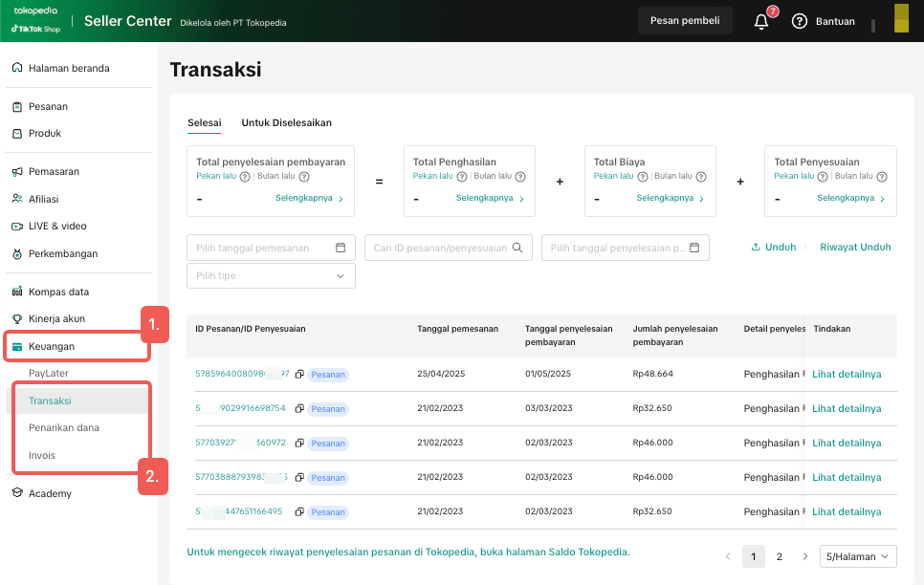Click calendar icon in Pilih tanggal pemesanan
The width and height of the screenshot is (924, 585).
(x=341, y=248)
